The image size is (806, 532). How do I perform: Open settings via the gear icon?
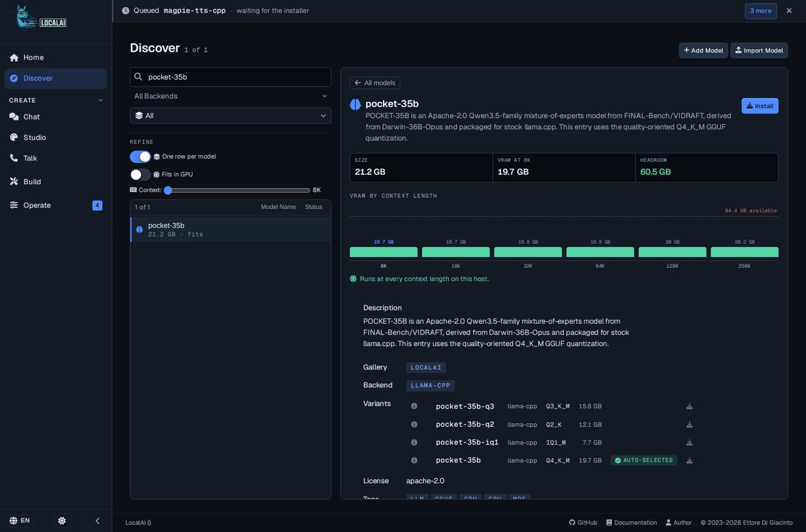pos(62,521)
